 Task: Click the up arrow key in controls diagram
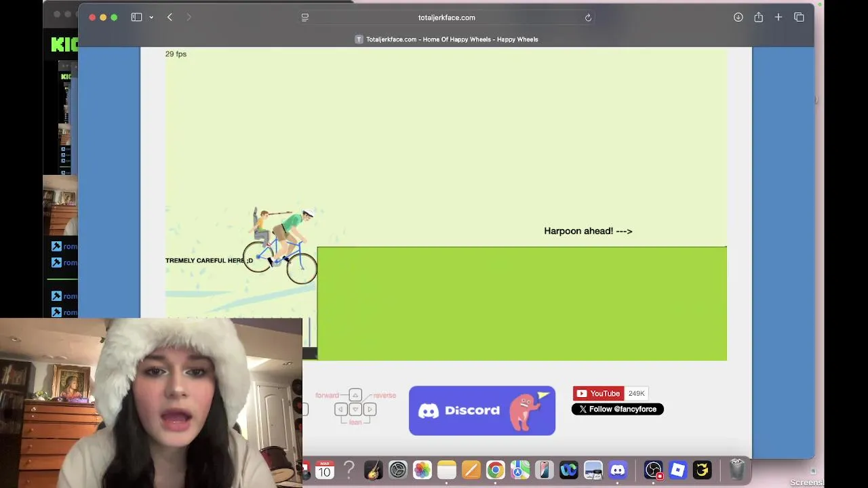(x=355, y=395)
